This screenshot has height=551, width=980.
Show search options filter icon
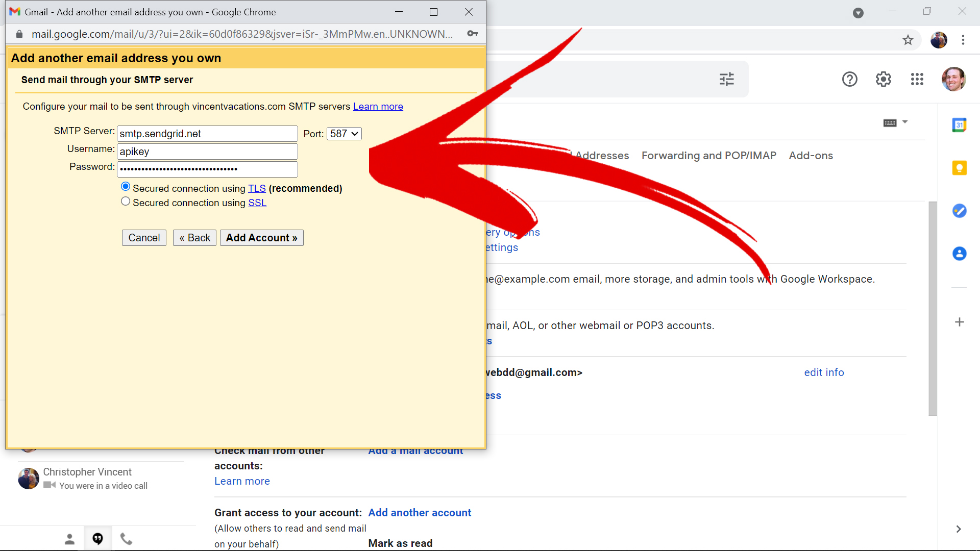click(x=727, y=79)
